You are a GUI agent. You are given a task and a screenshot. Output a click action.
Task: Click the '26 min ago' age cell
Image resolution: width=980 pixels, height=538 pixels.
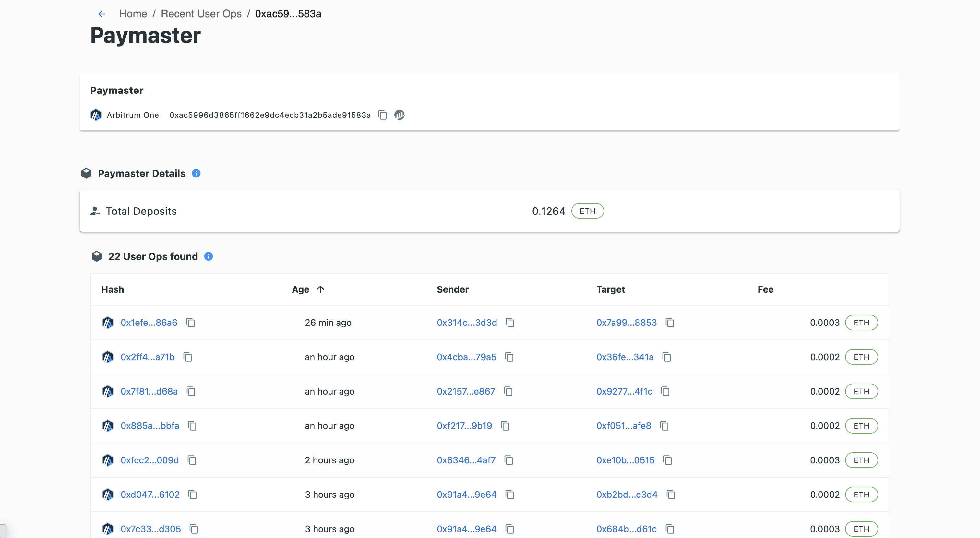pyautogui.click(x=328, y=323)
